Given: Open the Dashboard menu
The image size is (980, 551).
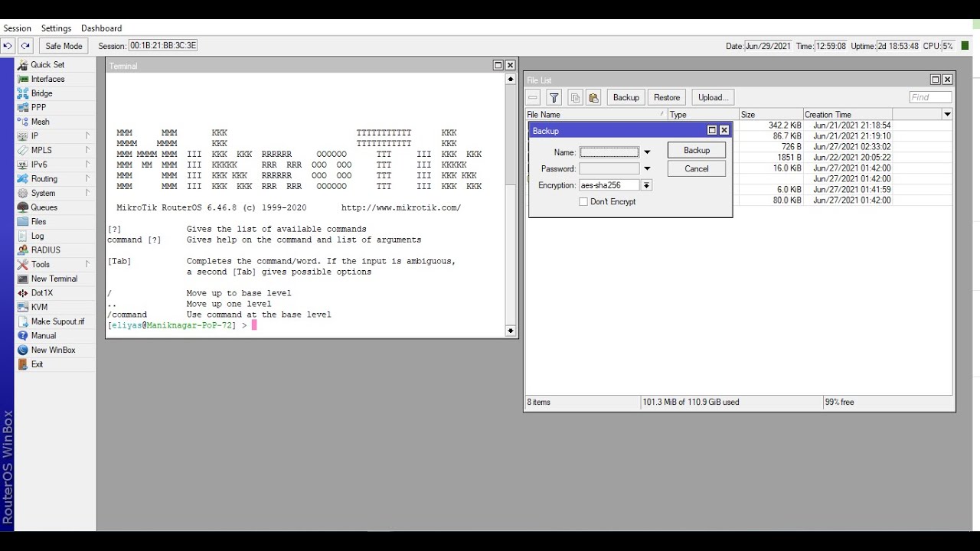Looking at the screenshot, I should 102,28.
